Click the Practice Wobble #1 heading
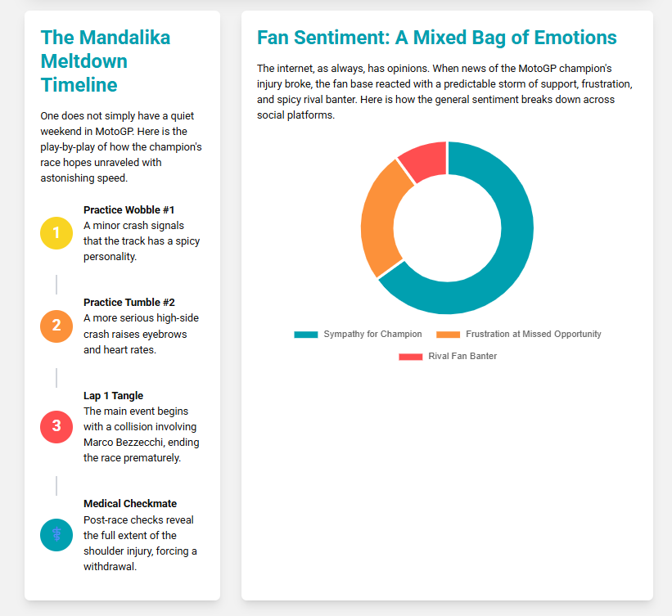 point(129,210)
